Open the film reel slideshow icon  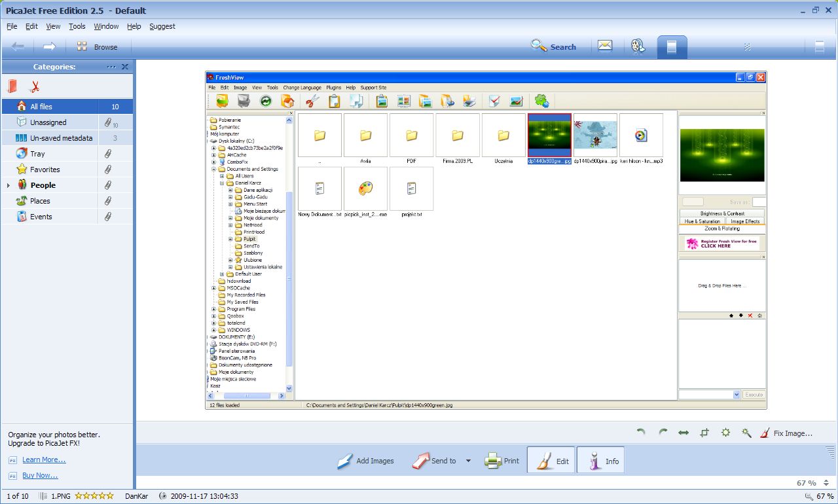pyautogui.click(x=638, y=46)
